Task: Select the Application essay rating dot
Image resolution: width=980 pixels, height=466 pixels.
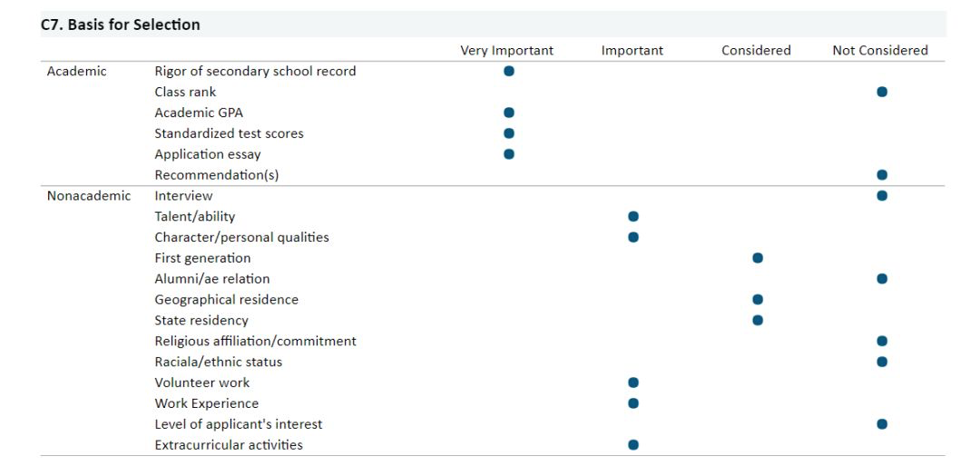Action: [509, 154]
